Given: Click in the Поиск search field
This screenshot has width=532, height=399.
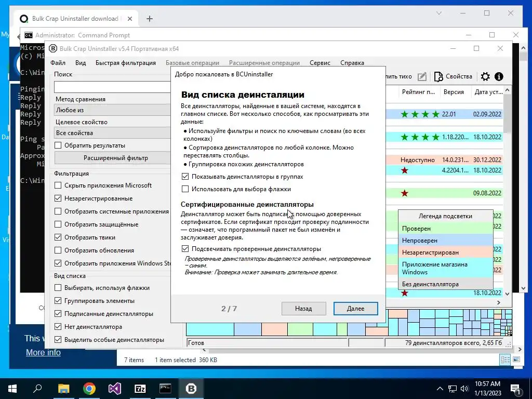Looking at the screenshot, I should tap(112, 87).
